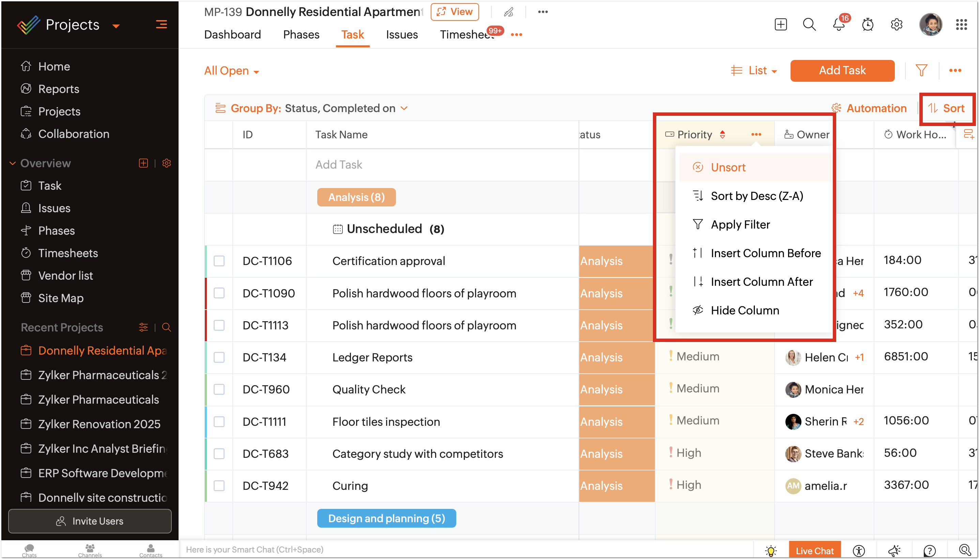Click the Add Task button
Viewport: 980px width, 560px height.
coord(842,71)
